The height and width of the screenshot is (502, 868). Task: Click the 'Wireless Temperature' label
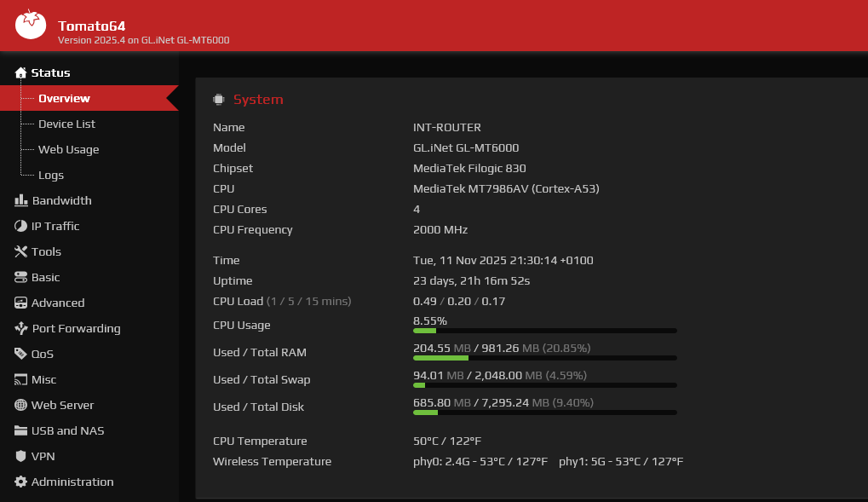point(273,461)
